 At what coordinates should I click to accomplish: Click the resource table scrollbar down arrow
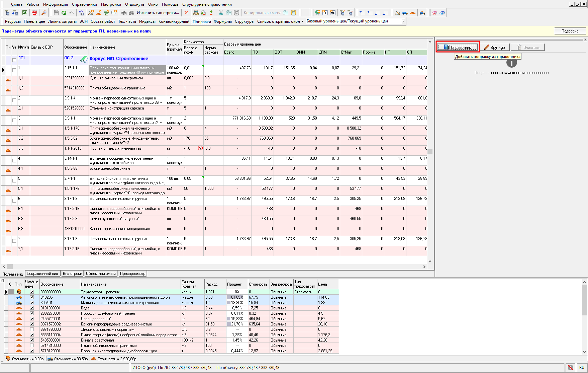click(584, 352)
